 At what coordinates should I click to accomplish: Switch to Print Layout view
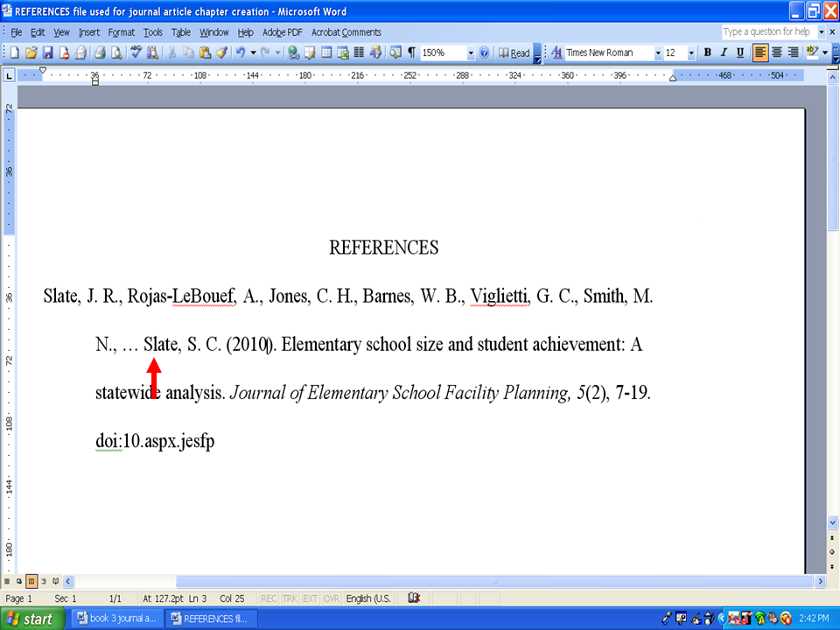(31, 581)
